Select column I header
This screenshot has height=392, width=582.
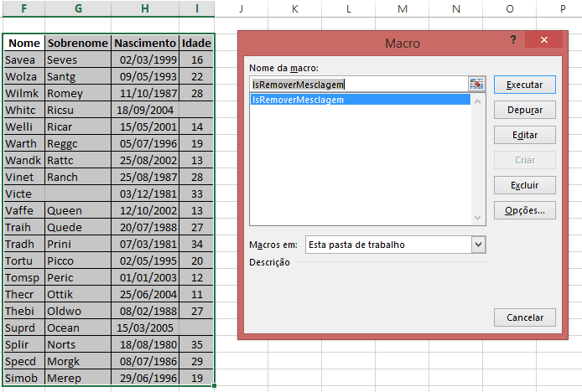197,8
